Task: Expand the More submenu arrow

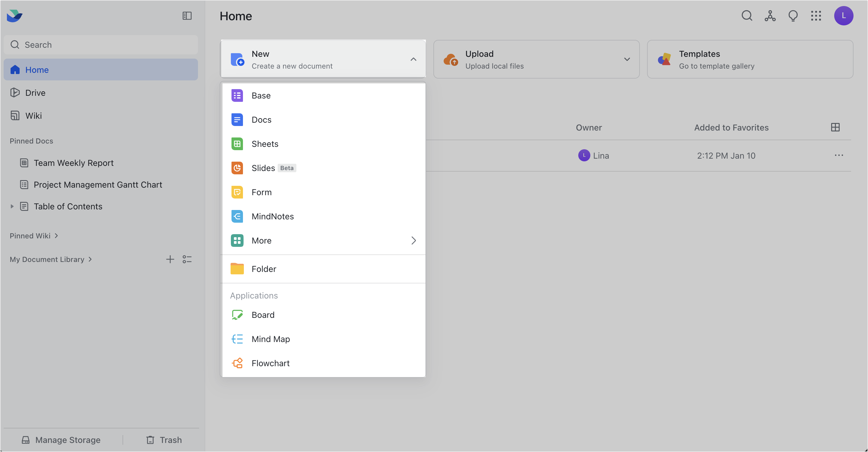Action: coord(413,241)
